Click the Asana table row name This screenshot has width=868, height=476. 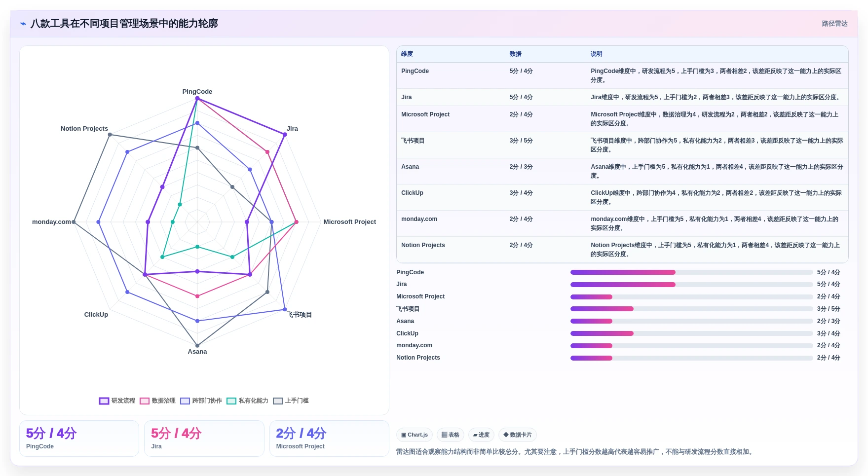[410, 167]
